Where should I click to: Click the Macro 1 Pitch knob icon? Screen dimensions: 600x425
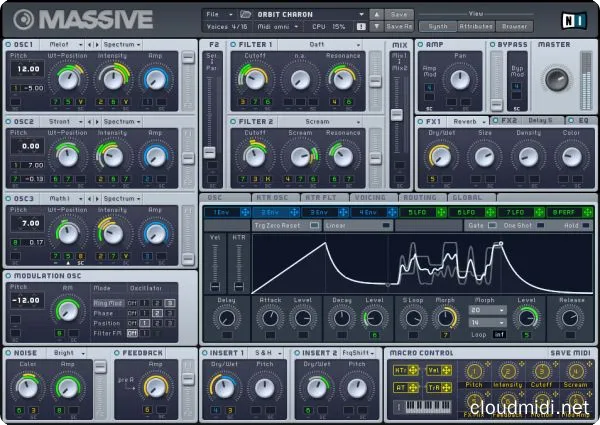[x=474, y=371]
